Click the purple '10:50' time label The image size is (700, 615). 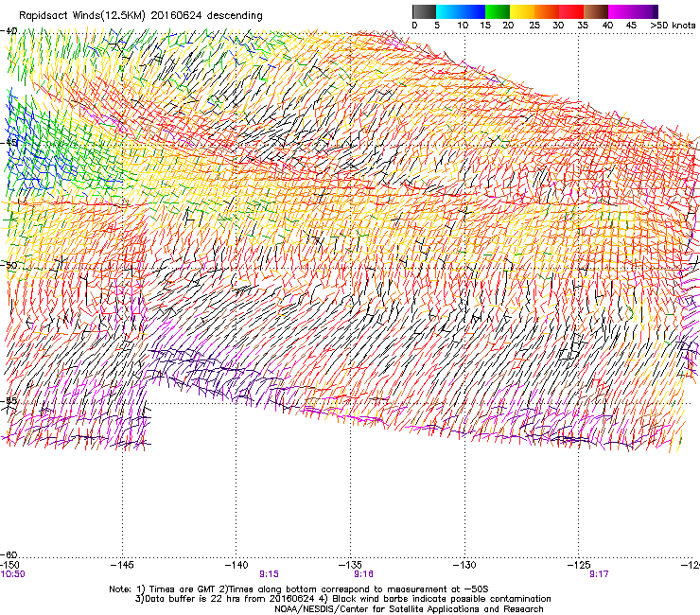pos(12,574)
